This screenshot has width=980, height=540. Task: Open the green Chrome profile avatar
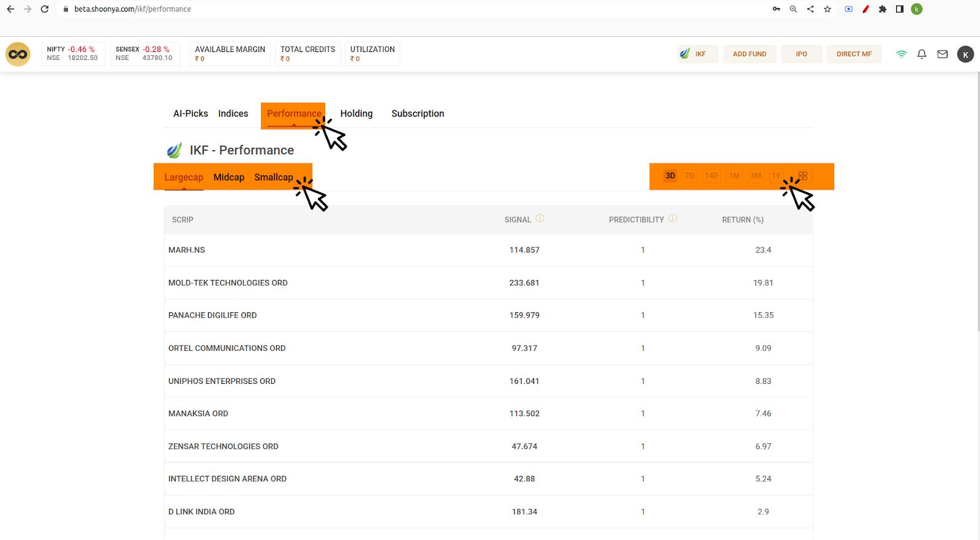point(917,9)
